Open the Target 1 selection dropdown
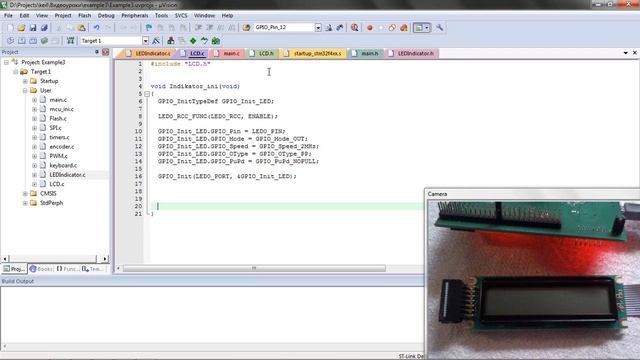 (145, 41)
